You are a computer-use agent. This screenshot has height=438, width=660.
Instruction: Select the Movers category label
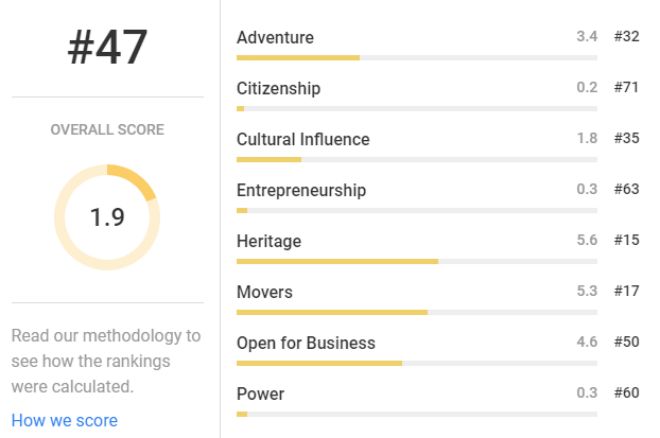pos(265,292)
